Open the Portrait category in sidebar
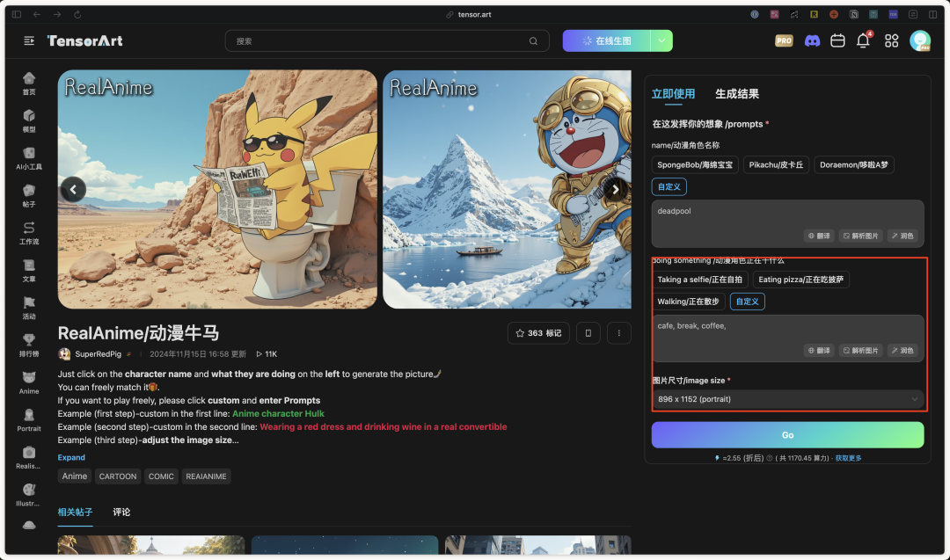Image resolution: width=950 pixels, height=560 pixels. (x=29, y=420)
